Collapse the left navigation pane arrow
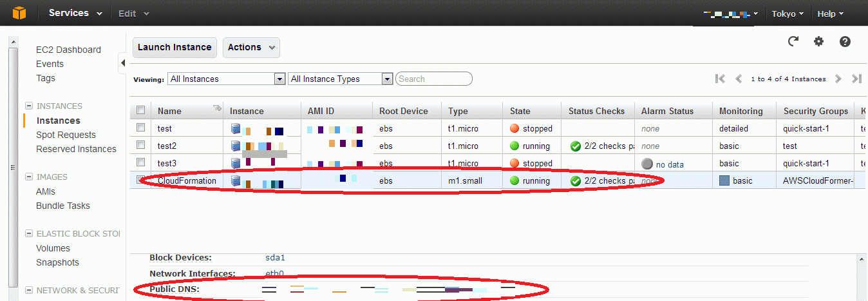The width and height of the screenshot is (868, 301). (x=122, y=63)
